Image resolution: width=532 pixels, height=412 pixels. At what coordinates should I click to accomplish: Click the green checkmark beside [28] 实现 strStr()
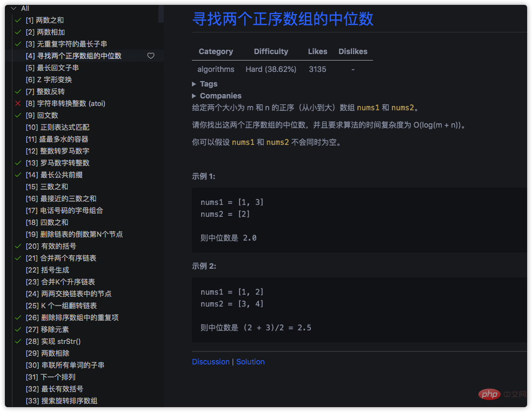pos(18,341)
